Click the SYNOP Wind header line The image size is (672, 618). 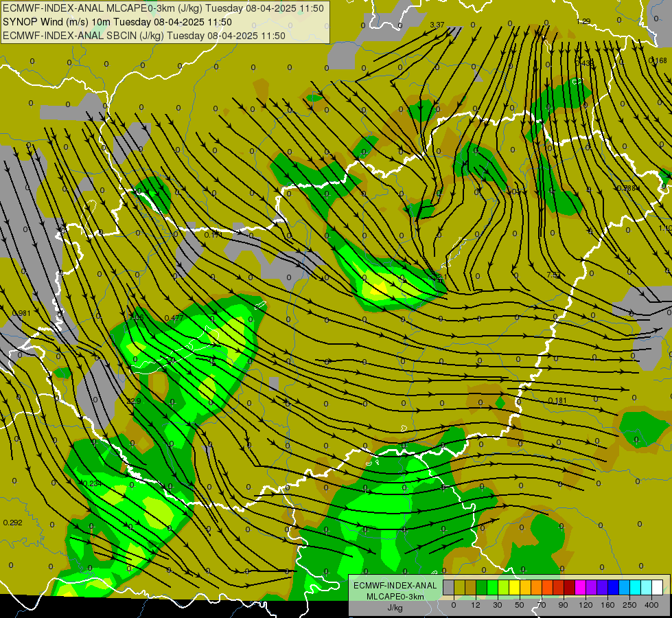click(117, 22)
